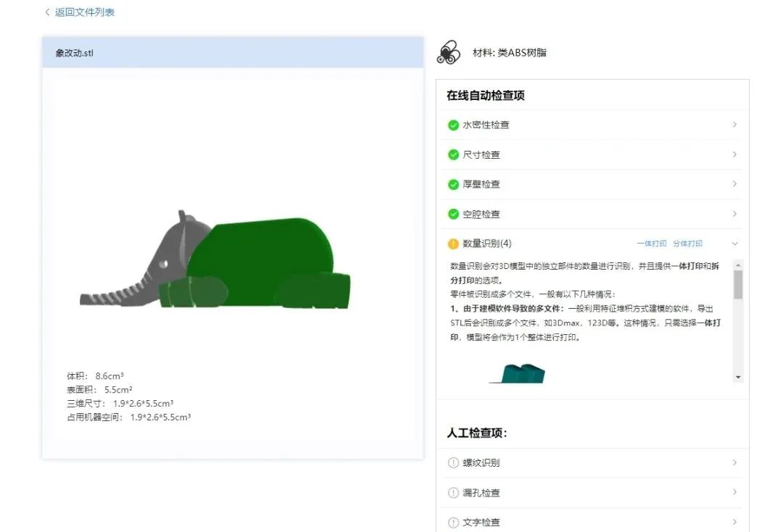Click pending status icon beside 漏孔检查
This screenshot has height=532, width=783.
[x=453, y=493]
